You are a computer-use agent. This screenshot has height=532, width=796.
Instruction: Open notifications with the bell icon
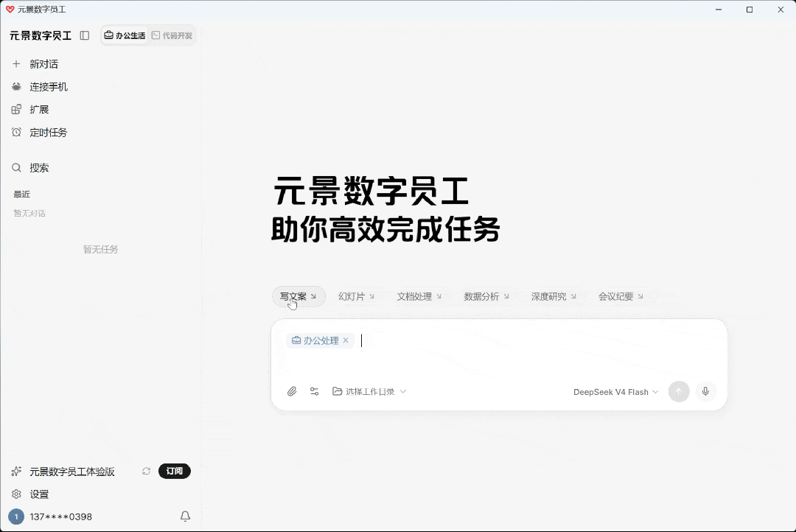(x=185, y=517)
